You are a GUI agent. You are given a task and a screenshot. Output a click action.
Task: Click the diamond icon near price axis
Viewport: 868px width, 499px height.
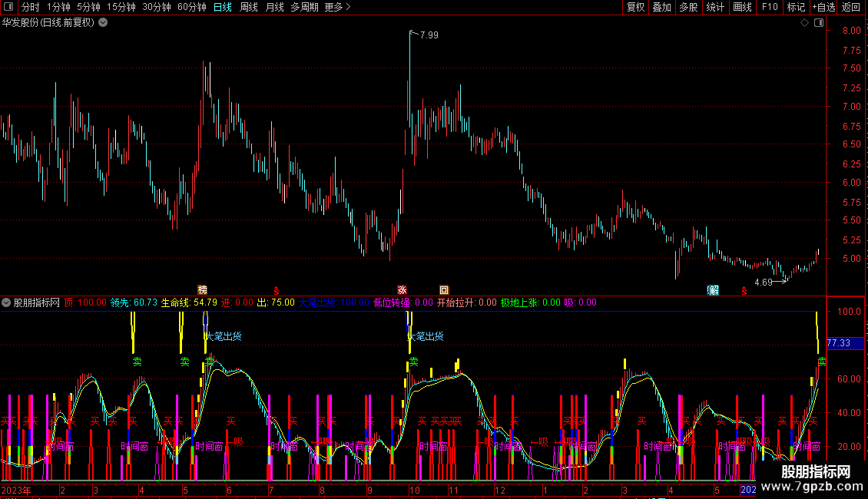coord(804,23)
